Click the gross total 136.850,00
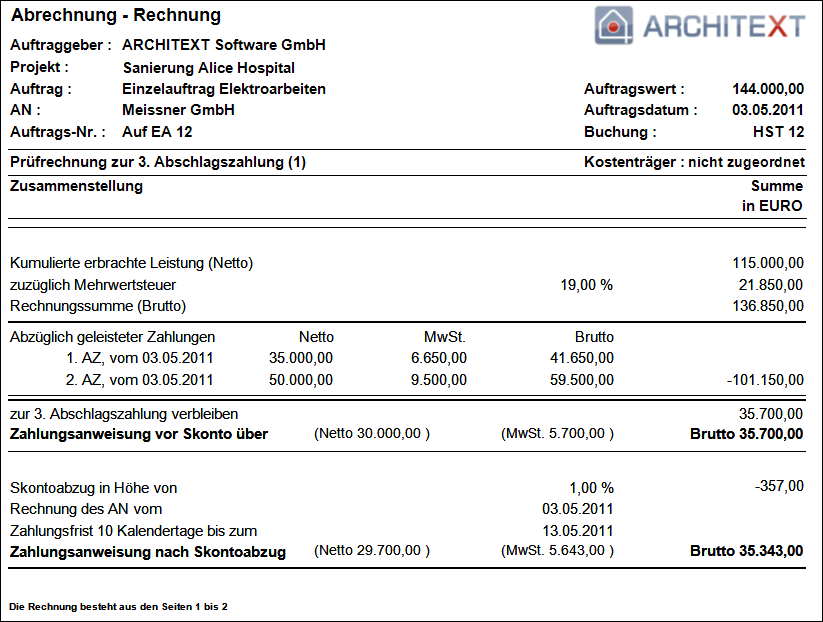The height and width of the screenshot is (622, 823). pyautogui.click(x=768, y=305)
